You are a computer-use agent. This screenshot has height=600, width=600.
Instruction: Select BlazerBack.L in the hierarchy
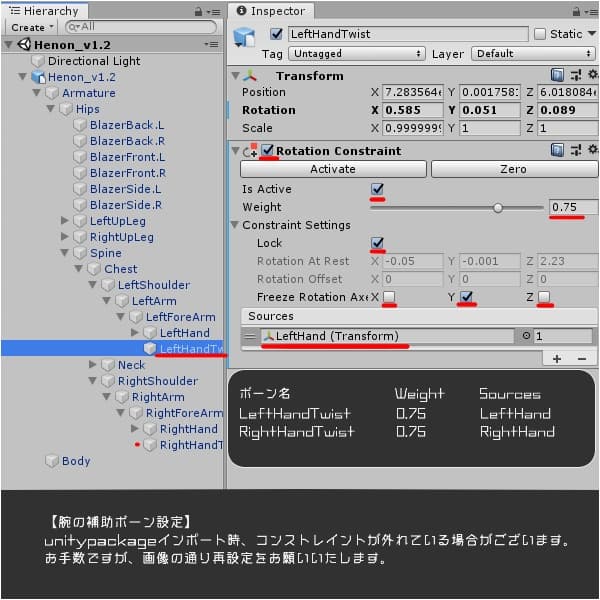click(x=127, y=125)
